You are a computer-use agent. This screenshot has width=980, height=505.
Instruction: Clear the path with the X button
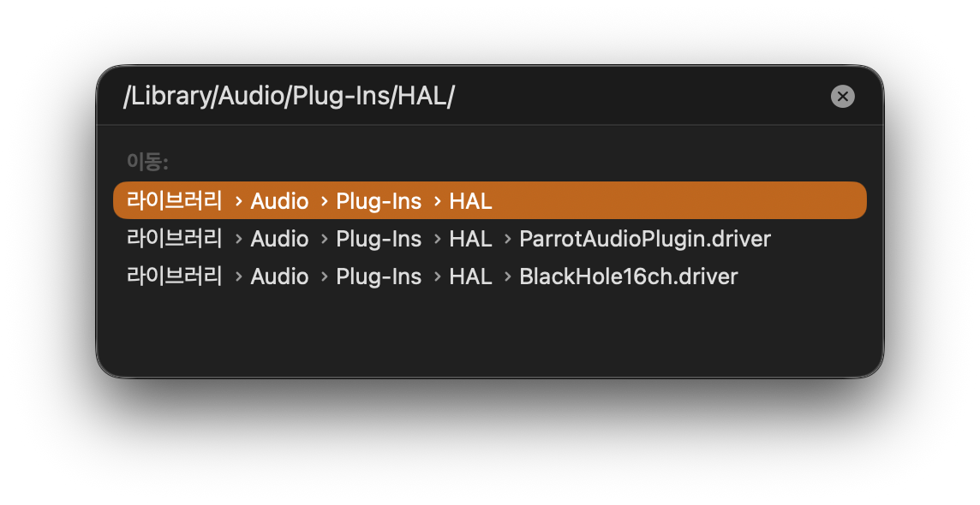(x=843, y=97)
